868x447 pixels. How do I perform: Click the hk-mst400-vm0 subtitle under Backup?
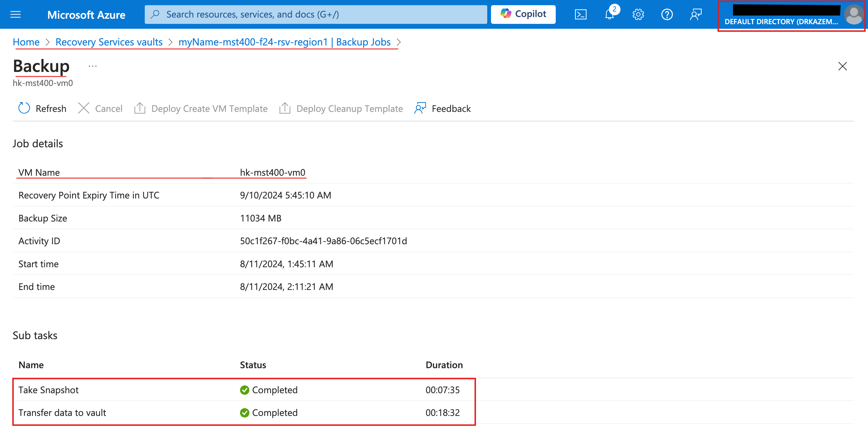pos(43,83)
